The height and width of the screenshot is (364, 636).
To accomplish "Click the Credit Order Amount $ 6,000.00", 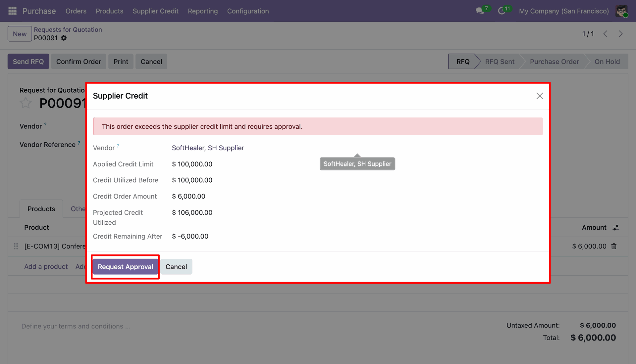I will [188, 196].
